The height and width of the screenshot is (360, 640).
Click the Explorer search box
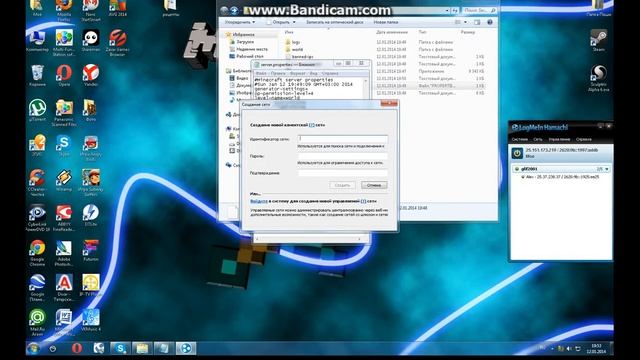pos(480,10)
